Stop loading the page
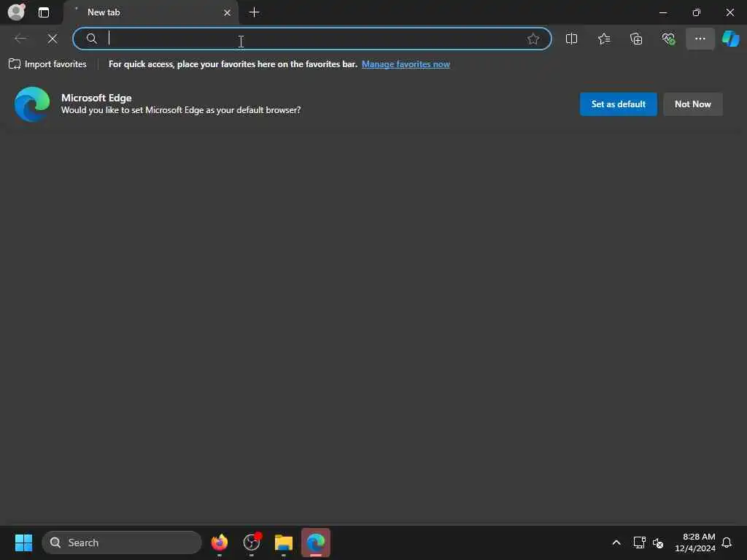Viewport: 747px width, 560px height. 53,39
